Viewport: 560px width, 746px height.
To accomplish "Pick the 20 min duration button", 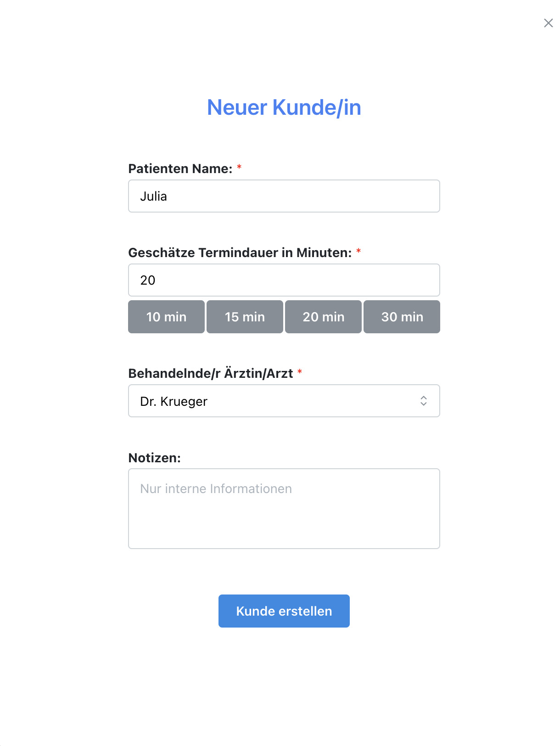I will [323, 317].
